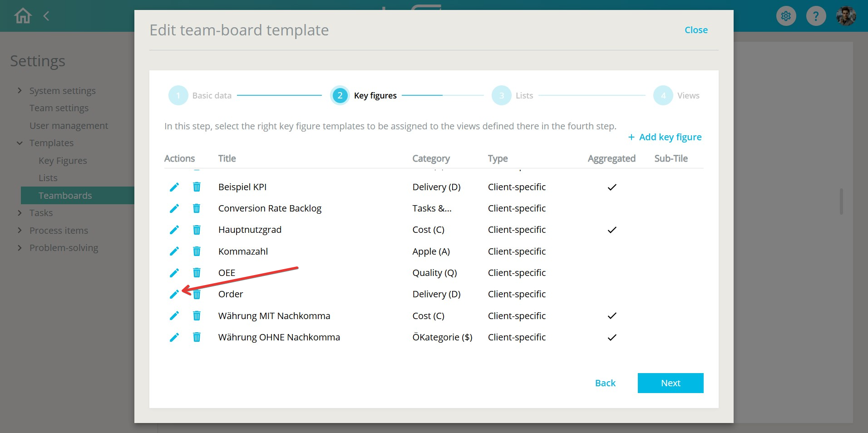The height and width of the screenshot is (433, 868).
Task: Click the back arrow beside home icon
Action: 46,16
